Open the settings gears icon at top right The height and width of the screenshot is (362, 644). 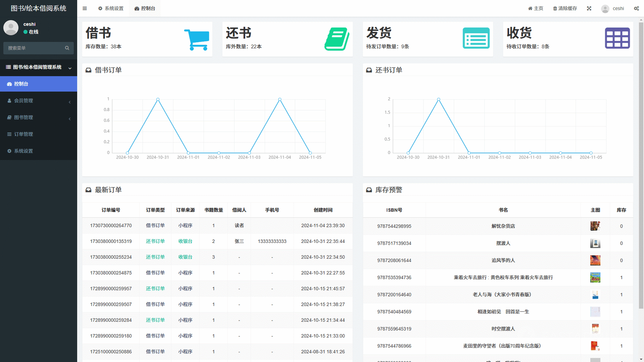[636, 8]
